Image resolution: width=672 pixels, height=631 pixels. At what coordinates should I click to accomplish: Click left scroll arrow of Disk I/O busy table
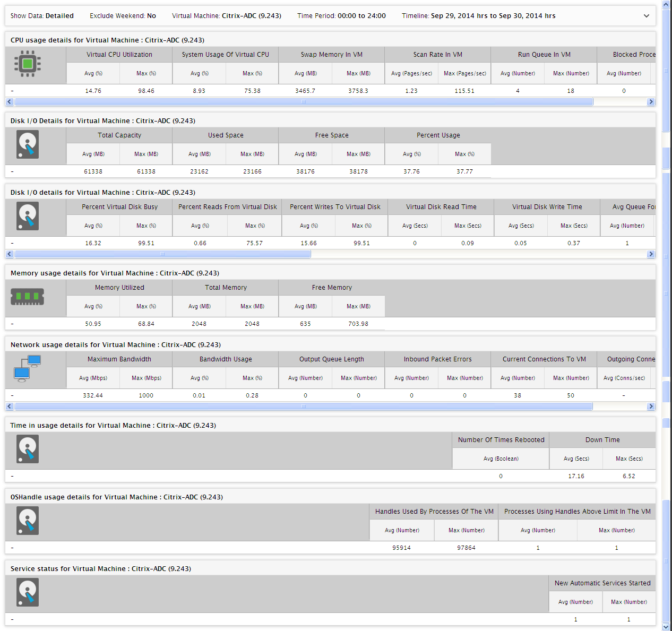coord(9,254)
